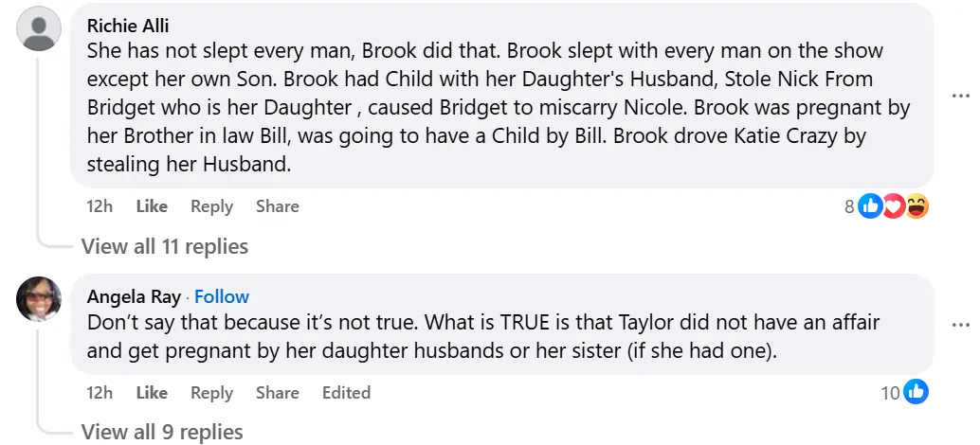Like Richie Alli's comment

(152, 206)
